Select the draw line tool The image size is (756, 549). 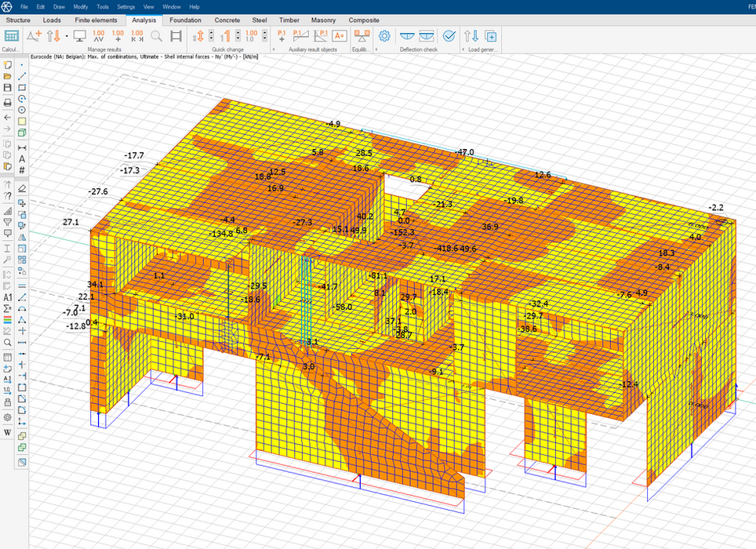(22, 76)
